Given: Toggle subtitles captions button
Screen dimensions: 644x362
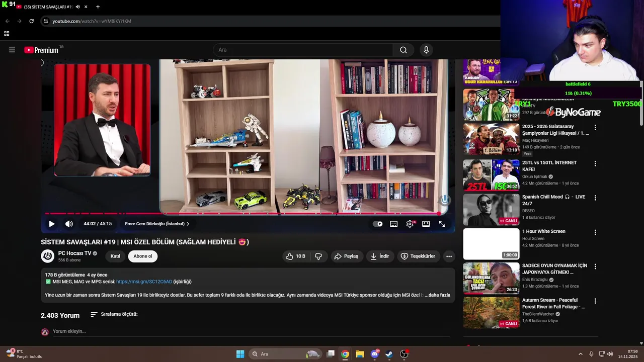Looking at the screenshot, I should tap(394, 224).
